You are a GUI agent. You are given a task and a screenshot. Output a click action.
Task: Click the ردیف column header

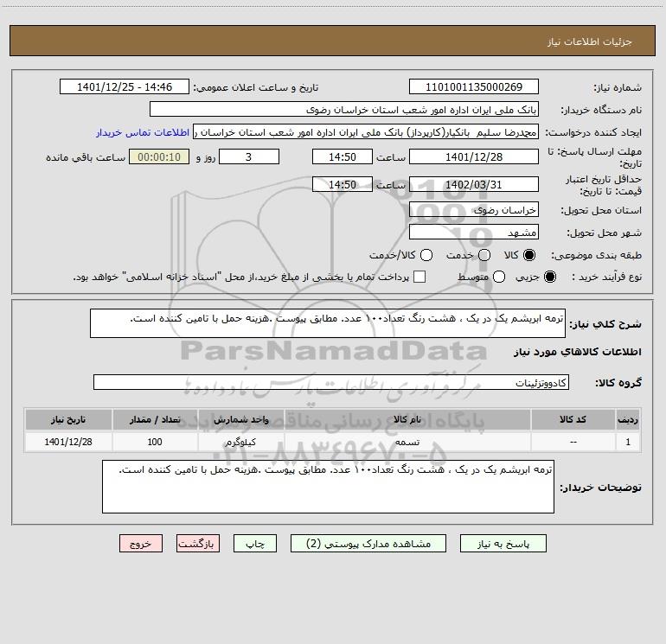click(x=628, y=419)
